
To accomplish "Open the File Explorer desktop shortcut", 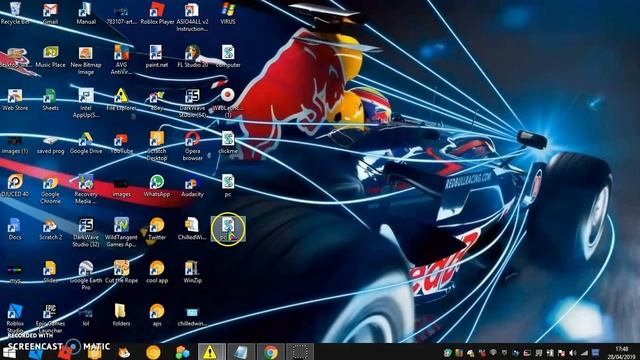I will [x=121, y=100].
